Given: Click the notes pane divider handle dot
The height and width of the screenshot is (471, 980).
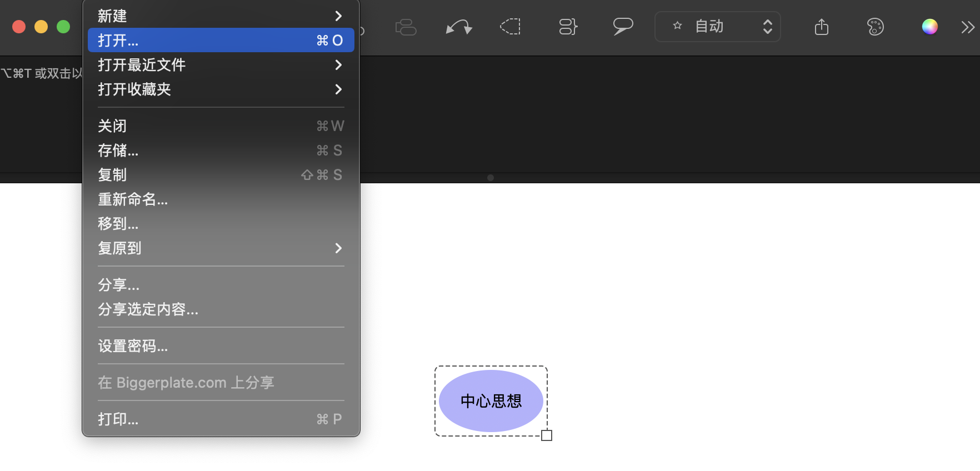Looking at the screenshot, I should [x=491, y=178].
